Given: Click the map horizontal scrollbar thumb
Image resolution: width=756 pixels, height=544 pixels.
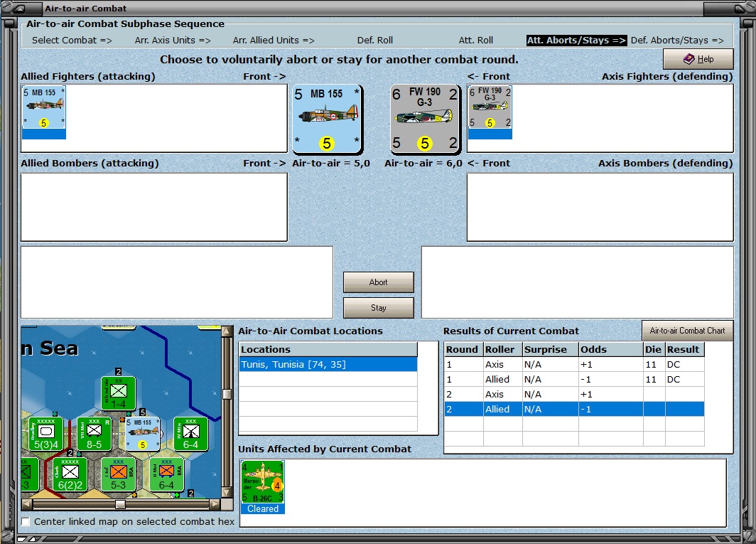Looking at the screenshot, I should (x=121, y=504).
